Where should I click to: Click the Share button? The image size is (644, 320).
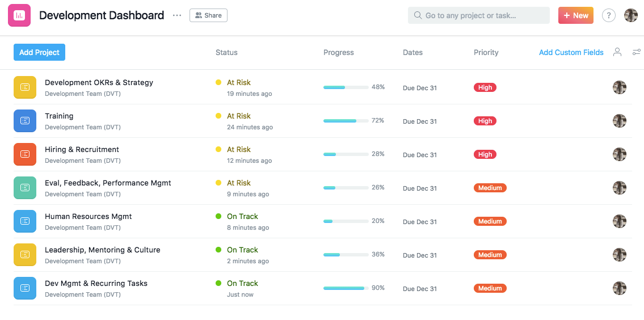[208, 15]
